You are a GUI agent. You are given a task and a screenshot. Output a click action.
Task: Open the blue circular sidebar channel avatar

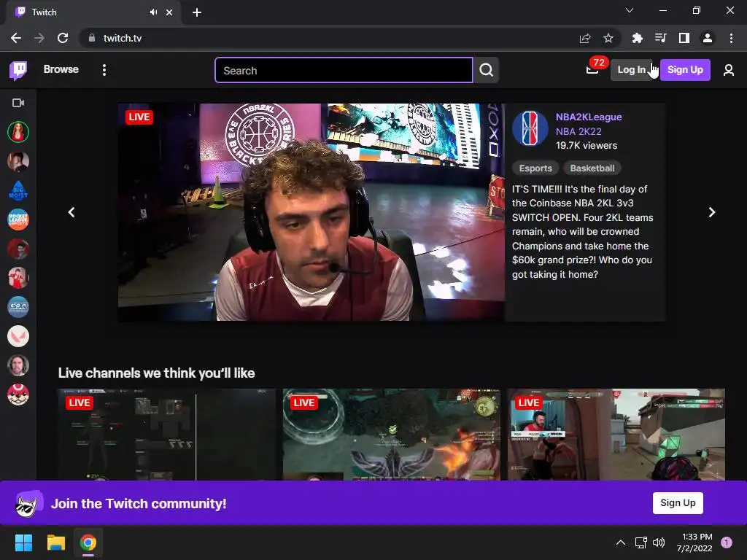tap(18, 307)
